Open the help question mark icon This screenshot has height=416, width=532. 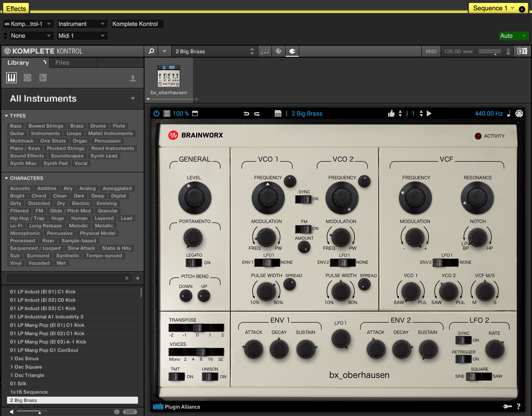click(519, 407)
